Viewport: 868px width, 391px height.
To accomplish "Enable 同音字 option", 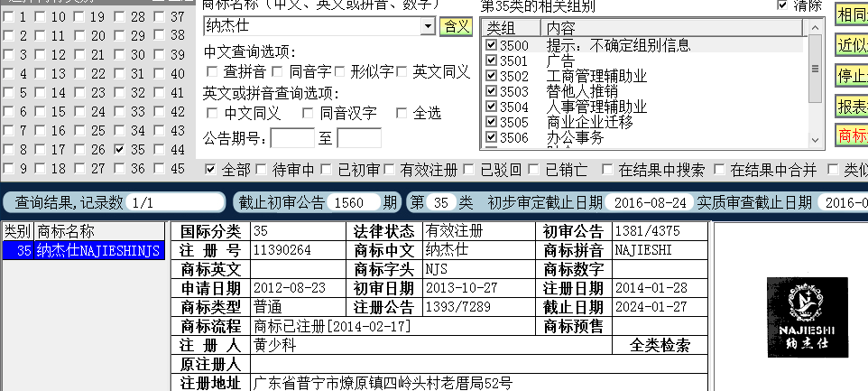I will [277, 71].
